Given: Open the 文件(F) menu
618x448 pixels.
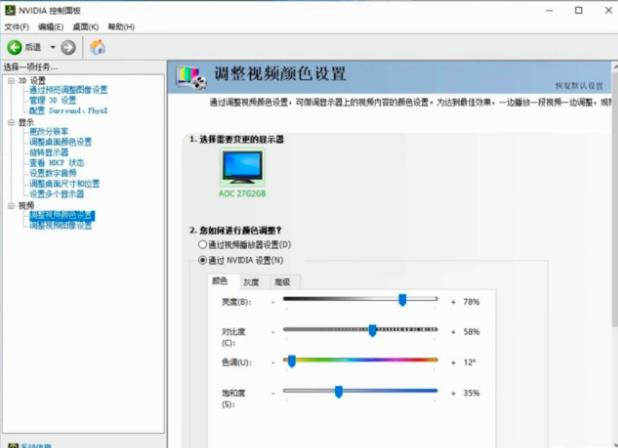Looking at the screenshot, I should click(17, 27).
